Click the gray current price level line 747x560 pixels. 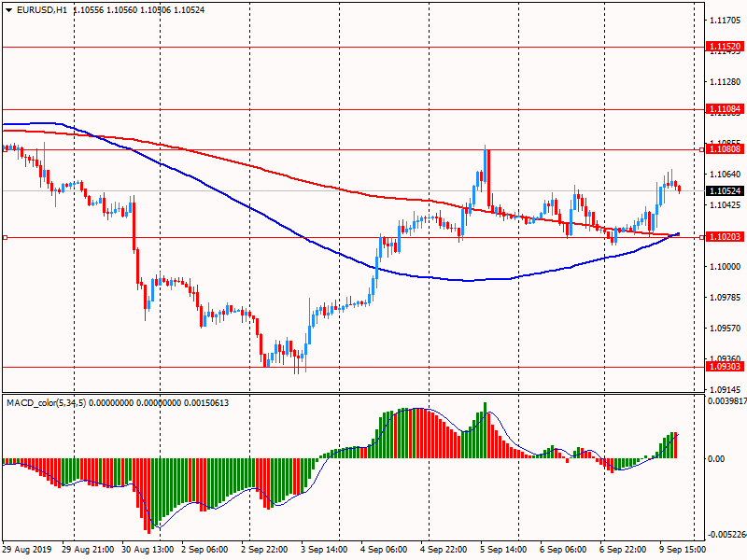353,191
